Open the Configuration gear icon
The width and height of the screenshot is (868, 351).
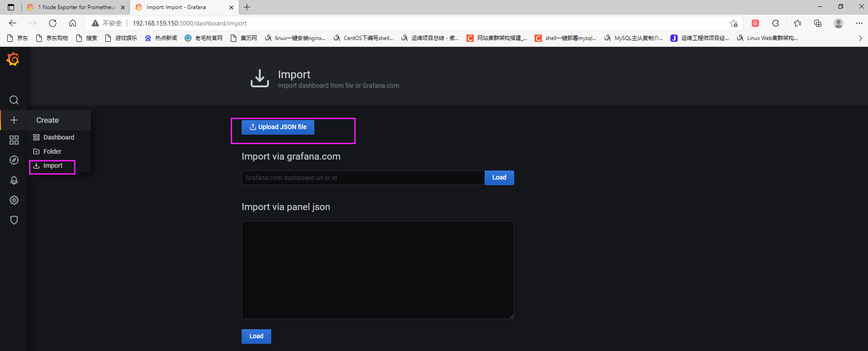(x=14, y=200)
